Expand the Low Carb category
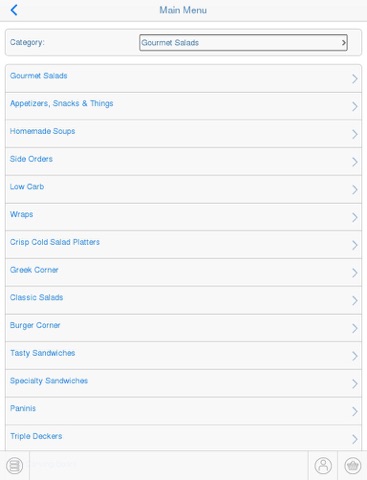367x480 pixels. tap(183, 189)
